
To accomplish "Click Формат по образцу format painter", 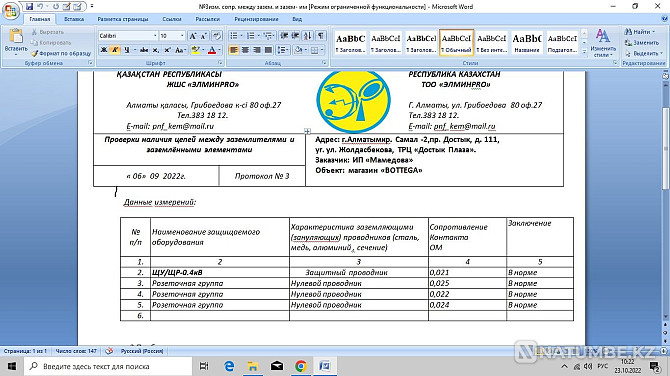I will click(x=61, y=53).
